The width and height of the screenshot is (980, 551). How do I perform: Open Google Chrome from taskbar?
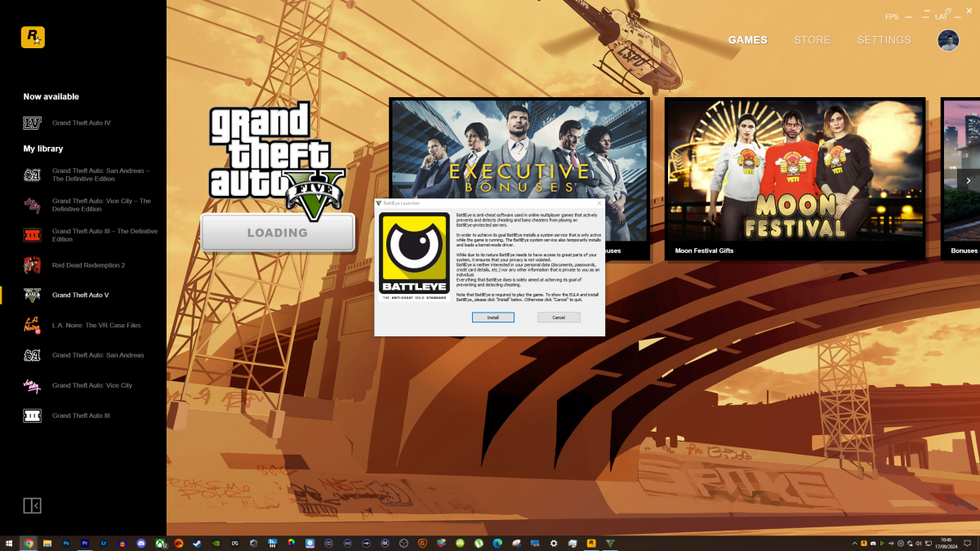(29, 543)
